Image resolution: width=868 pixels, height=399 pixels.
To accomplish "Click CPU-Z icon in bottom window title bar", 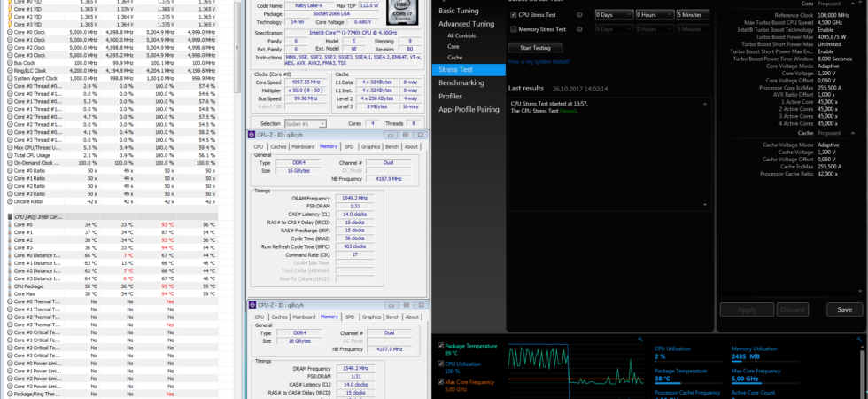I will 252,305.
